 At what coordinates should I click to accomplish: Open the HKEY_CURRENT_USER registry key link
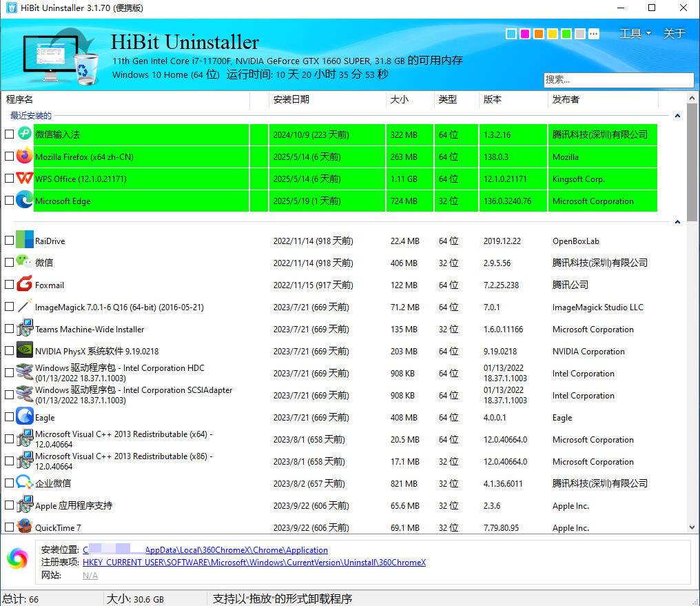(x=254, y=563)
